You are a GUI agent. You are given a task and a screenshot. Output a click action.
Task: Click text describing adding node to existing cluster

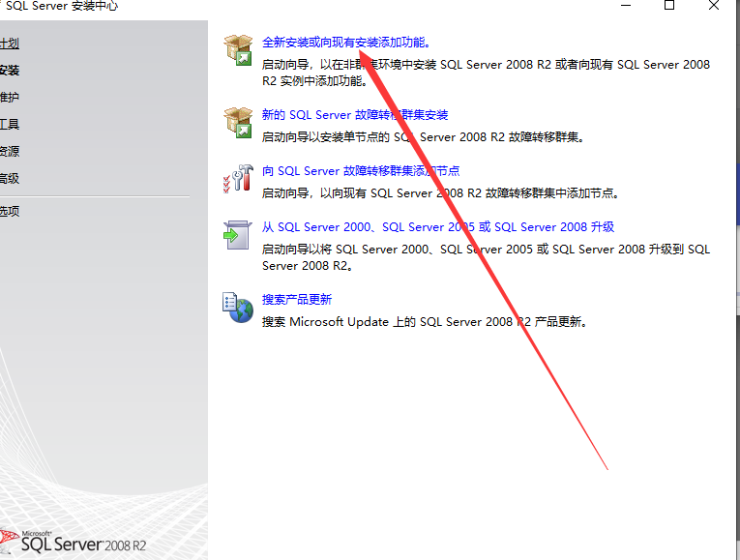[x=440, y=193]
